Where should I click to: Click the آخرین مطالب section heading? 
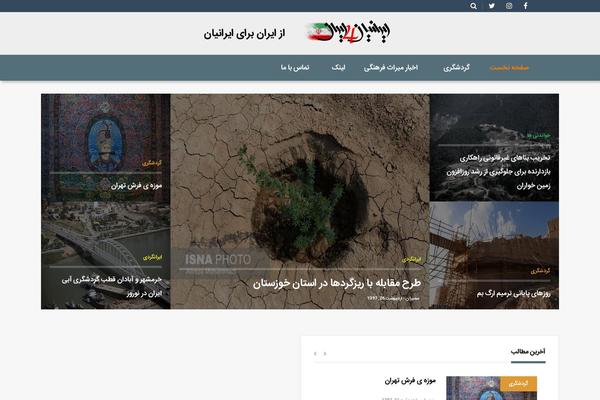(x=528, y=351)
